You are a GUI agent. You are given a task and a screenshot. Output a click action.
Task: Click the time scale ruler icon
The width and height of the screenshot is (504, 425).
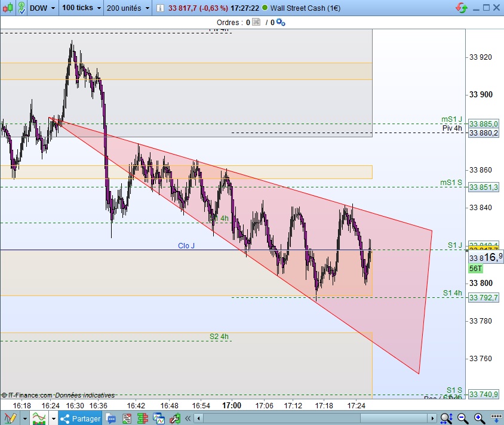coord(496,418)
